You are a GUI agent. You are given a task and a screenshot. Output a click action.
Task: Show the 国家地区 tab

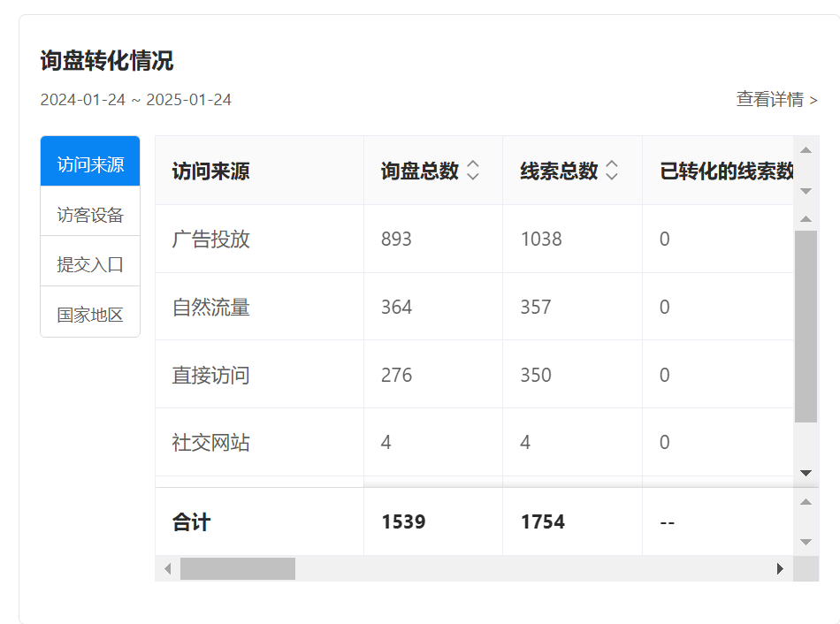(90, 315)
